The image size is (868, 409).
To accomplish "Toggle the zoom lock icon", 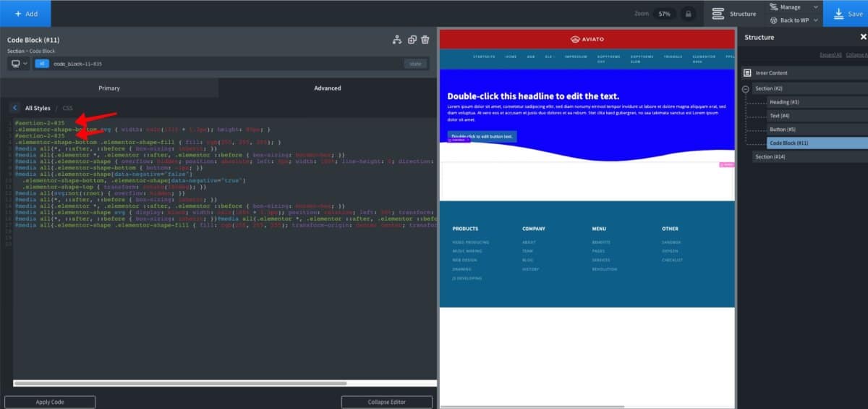I will tap(688, 14).
